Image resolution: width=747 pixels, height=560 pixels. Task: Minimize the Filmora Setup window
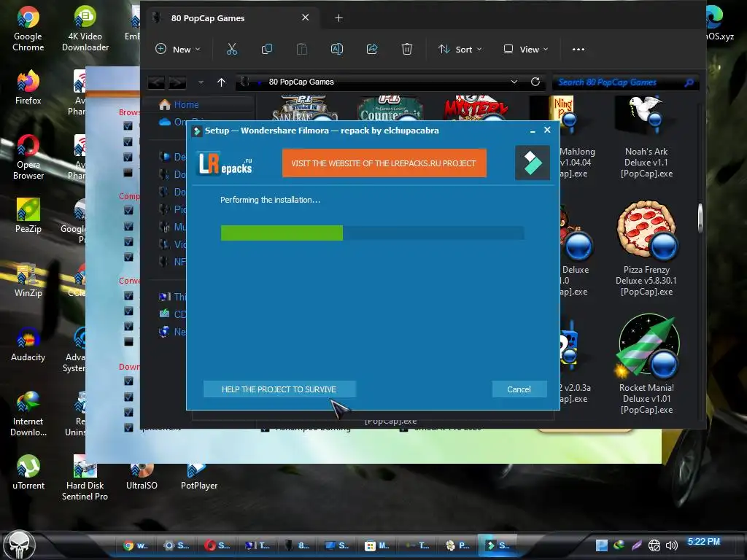click(532, 131)
